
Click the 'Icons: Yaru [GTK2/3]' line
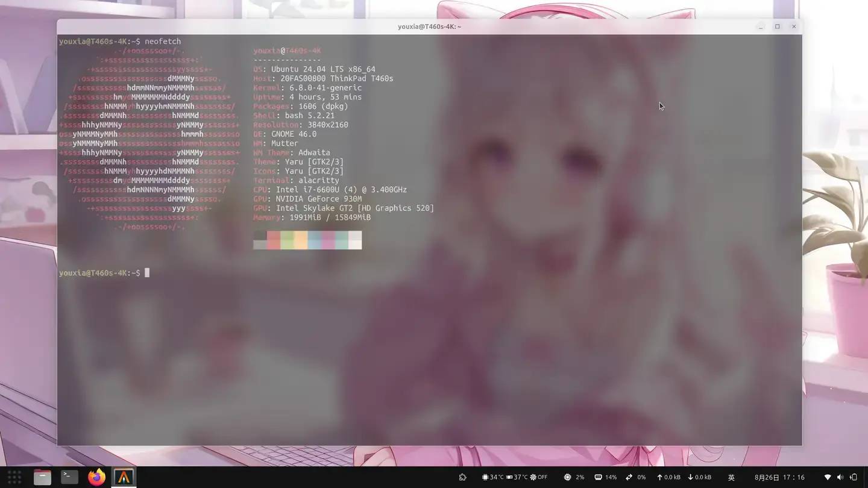(298, 171)
